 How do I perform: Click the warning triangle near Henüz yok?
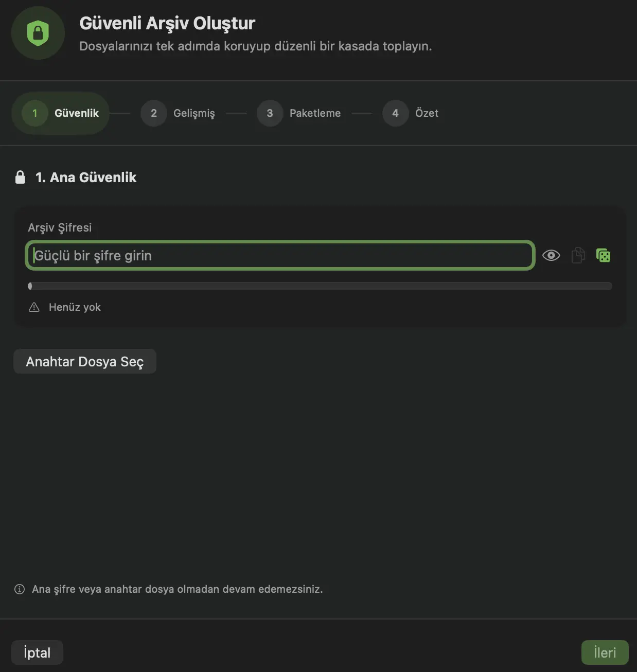(x=34, y=307)
